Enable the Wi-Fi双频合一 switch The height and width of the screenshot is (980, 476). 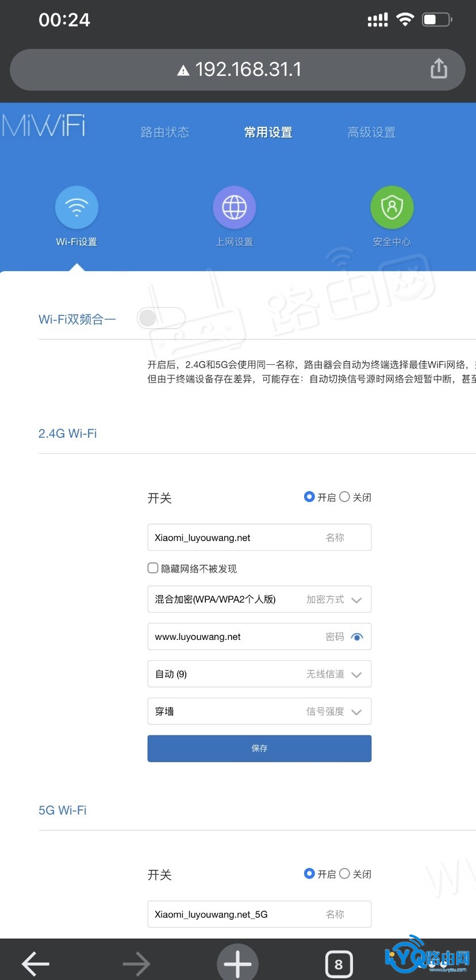click(x=161, y=318)
